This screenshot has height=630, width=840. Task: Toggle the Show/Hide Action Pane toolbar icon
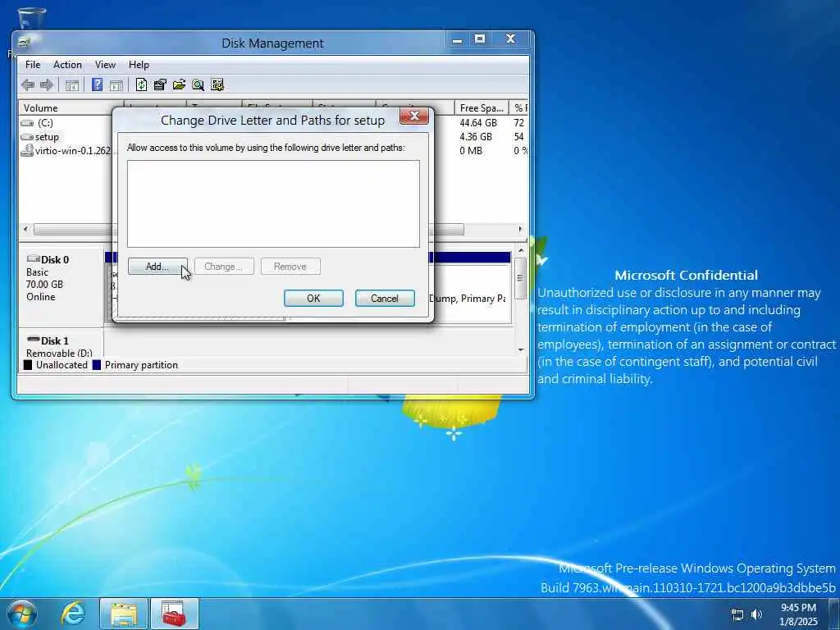(x=116, y=84)
